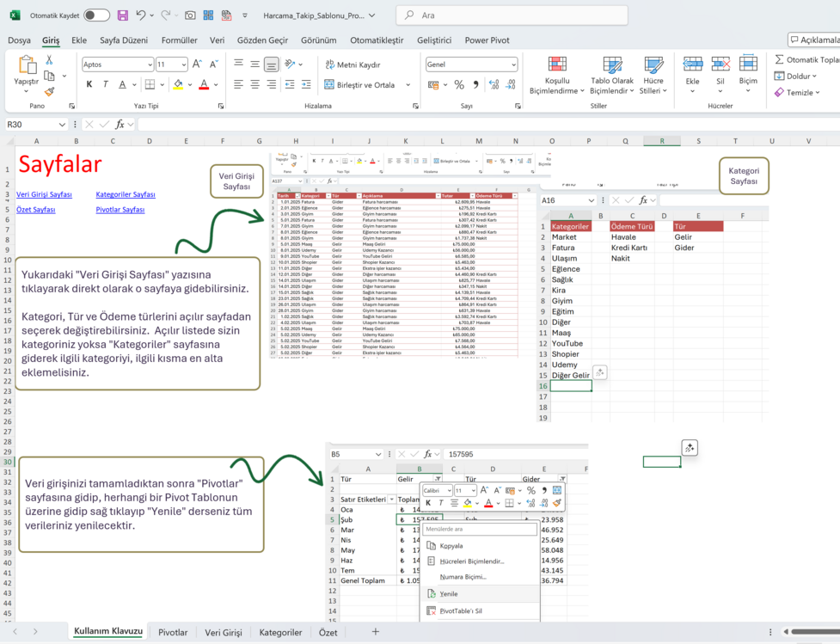The width and height of the screenshot is (840, 644).
Task: Click the horizontal sheet scrollbar
Action: (815, 632)
